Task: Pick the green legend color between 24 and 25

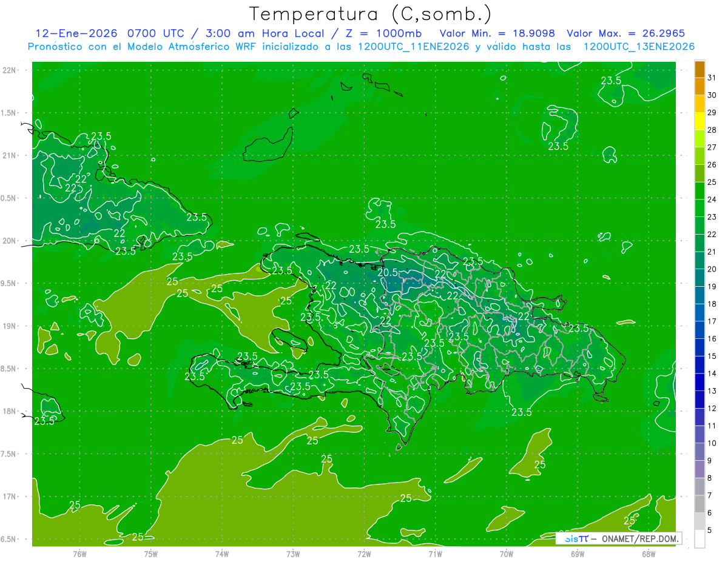Action: click(x=699, y=191)
